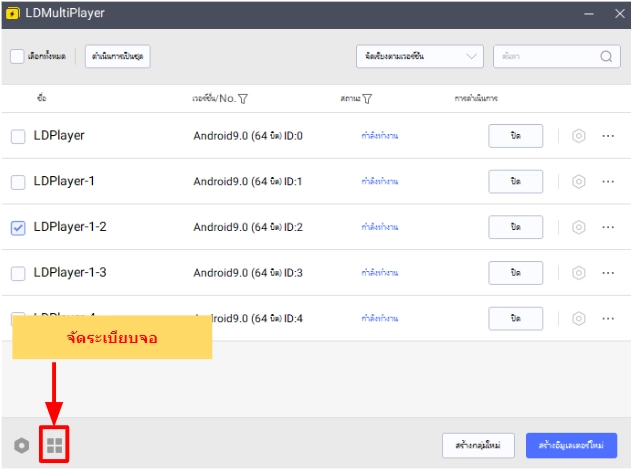Screen dimensions: 631x469
Task: Open settings gear for LDPlayer-1-2
Action: pyautogui.click(x=578, y=228)
